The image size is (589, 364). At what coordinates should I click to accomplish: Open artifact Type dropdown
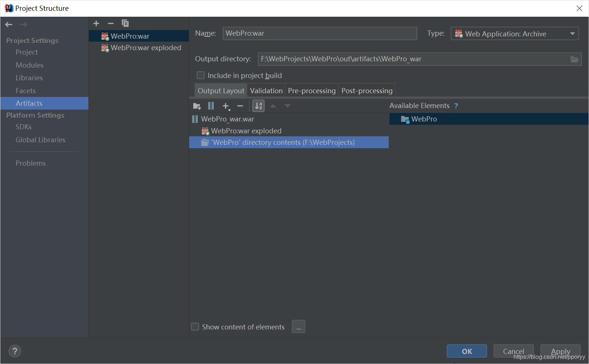(x=515, y=34)
